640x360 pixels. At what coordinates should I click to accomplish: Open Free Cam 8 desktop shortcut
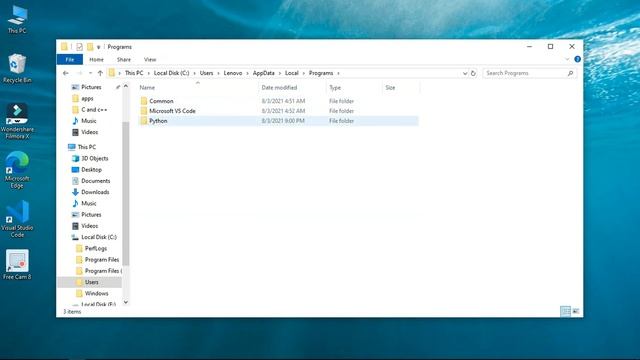click(x=17, y=264)
